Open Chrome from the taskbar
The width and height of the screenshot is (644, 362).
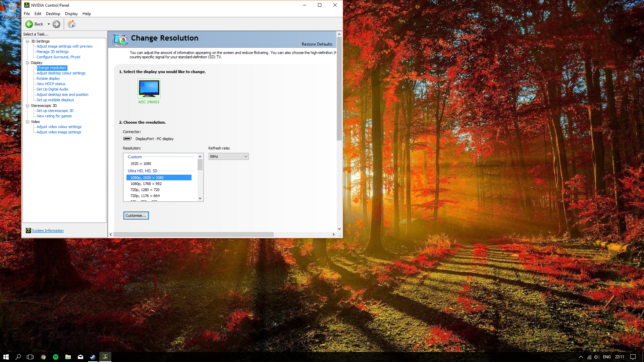pos(43,357)
